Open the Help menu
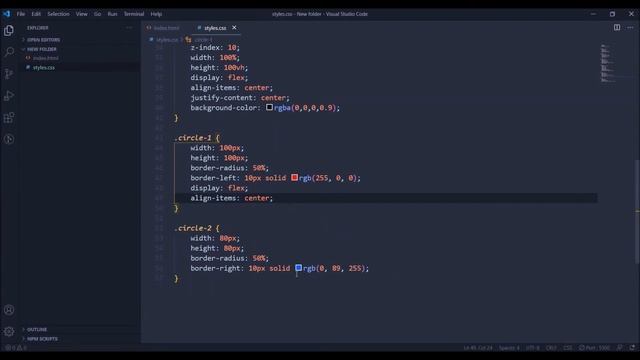 click(x=156, y=14)
